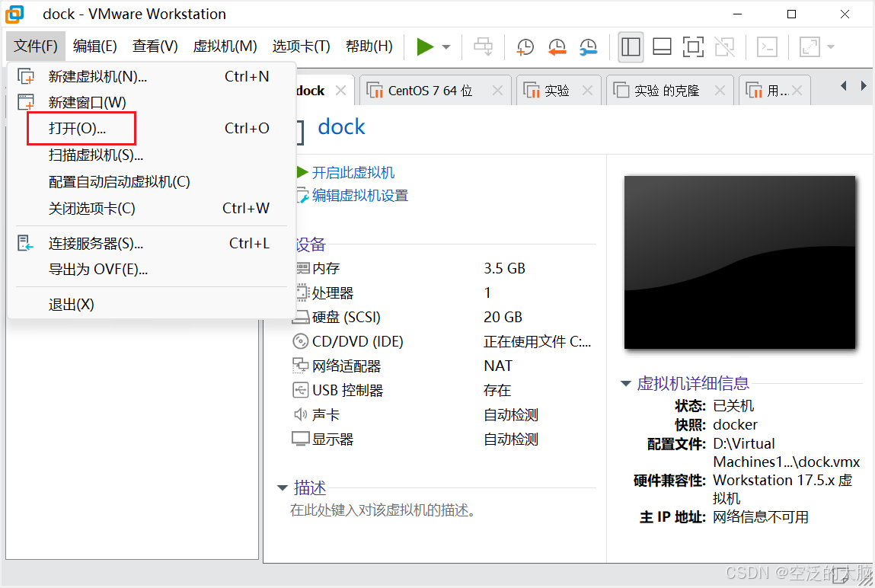The image size is (875, 588).
Task: Switch to the dock tab
Action: [x=311, y=91]
